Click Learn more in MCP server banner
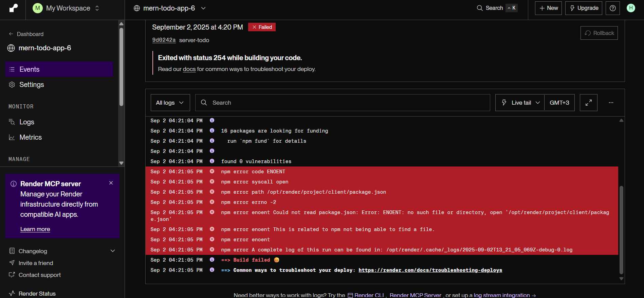The image size is (644, 298). click(x=35, y=229)
